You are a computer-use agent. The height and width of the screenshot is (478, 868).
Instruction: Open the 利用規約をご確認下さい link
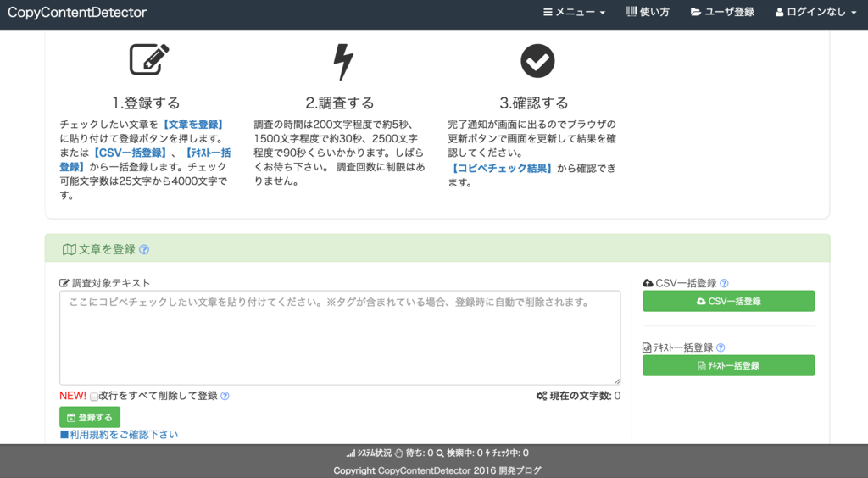coord(119,434)
